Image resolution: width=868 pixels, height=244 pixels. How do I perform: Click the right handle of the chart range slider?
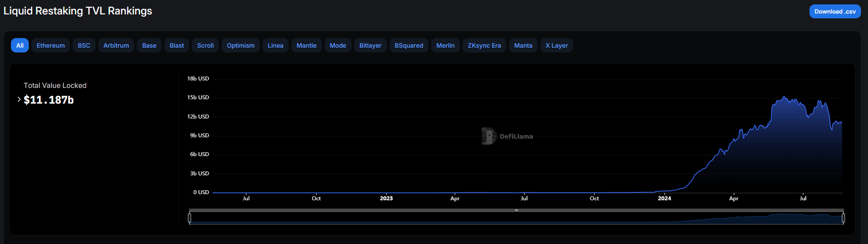point(843,218)
